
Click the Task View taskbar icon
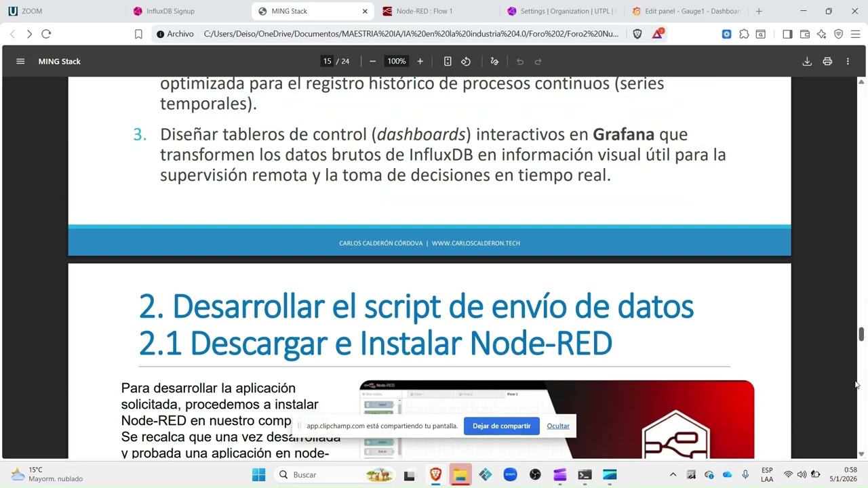[409, 474]
